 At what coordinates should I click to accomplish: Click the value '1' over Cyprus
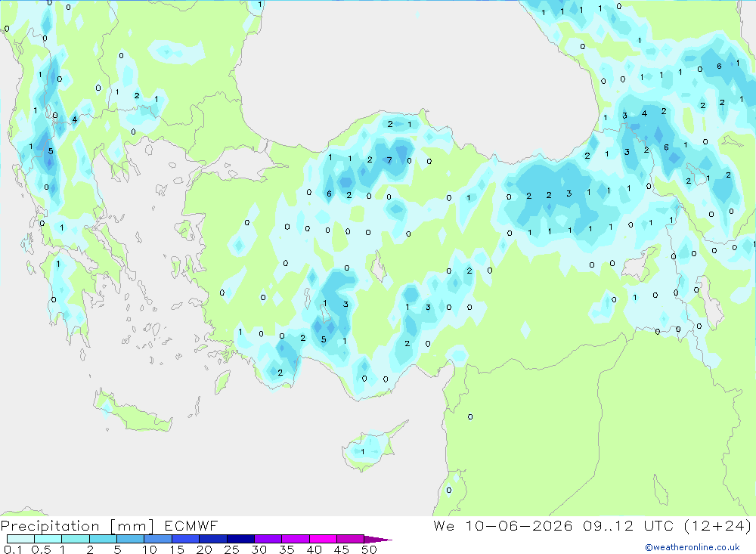pyautogui.click(x=363, y=452)
